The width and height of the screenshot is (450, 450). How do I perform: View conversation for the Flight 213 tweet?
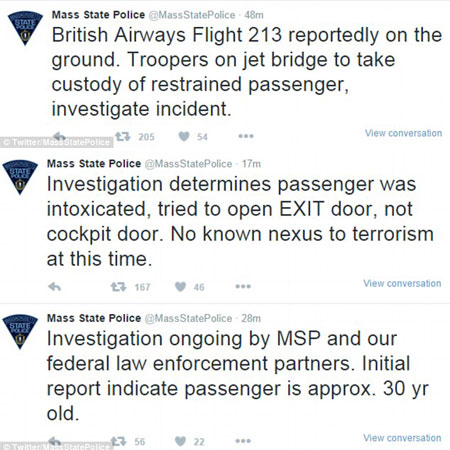click(403, 133)
